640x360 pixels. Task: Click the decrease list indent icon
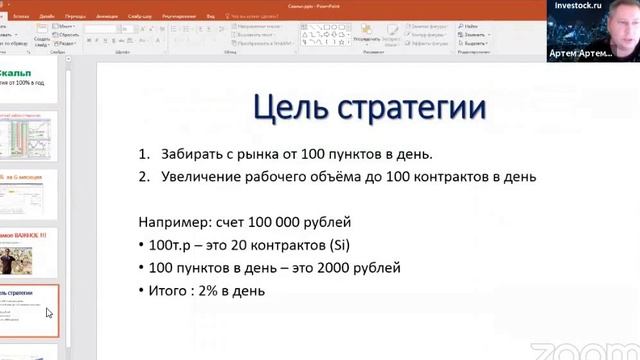tap(200, 29)
